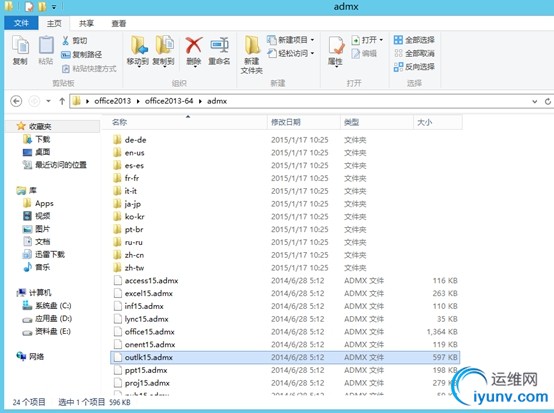Click Select all (全部选择)
Image resolution: width=554 pixels, height=413 pixels.
[414, 40]
